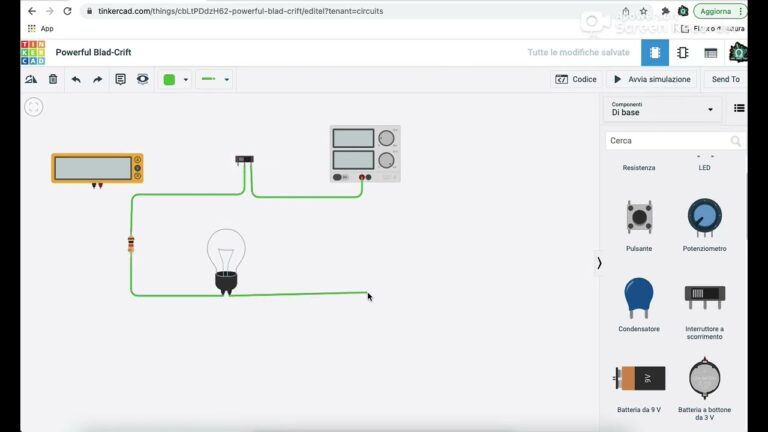Go forward in the browser
Viewport: 768px width, 432px height.
click(x=49, y=11)
